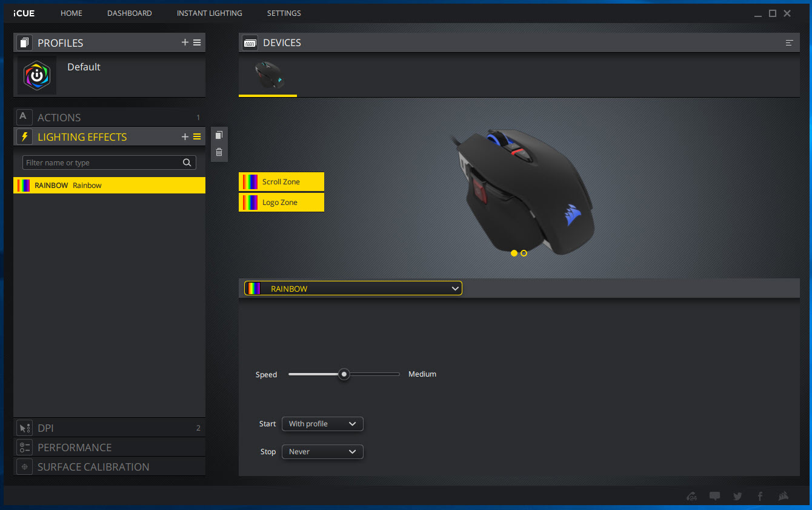Select the Scroll Zone button
812x510 pixels.
tap(281, 181)
